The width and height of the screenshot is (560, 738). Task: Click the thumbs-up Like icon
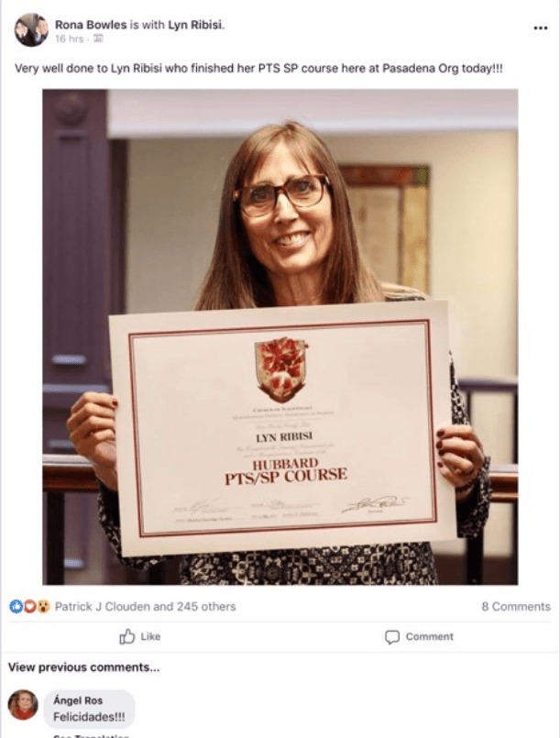click(x=127, y=636)
